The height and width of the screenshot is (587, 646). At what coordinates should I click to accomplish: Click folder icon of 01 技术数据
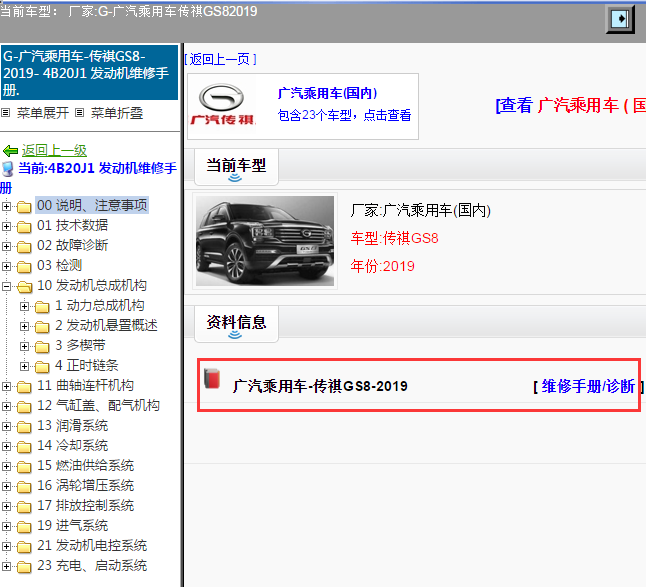[24, 226]
